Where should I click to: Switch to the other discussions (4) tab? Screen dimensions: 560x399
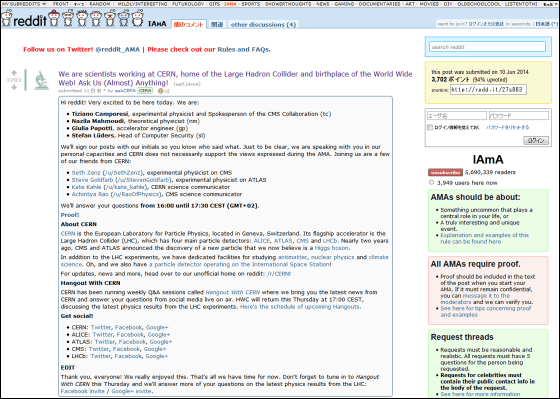[263, 25]
